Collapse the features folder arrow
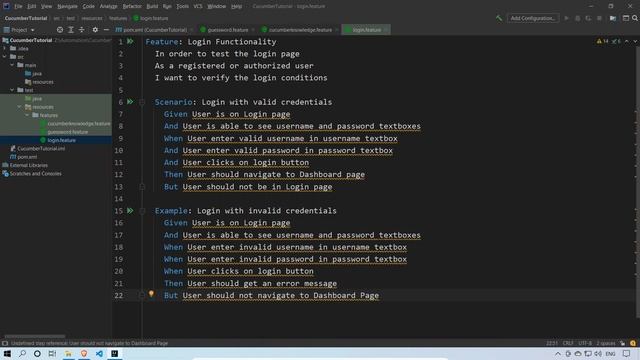 tap(27, 115)
